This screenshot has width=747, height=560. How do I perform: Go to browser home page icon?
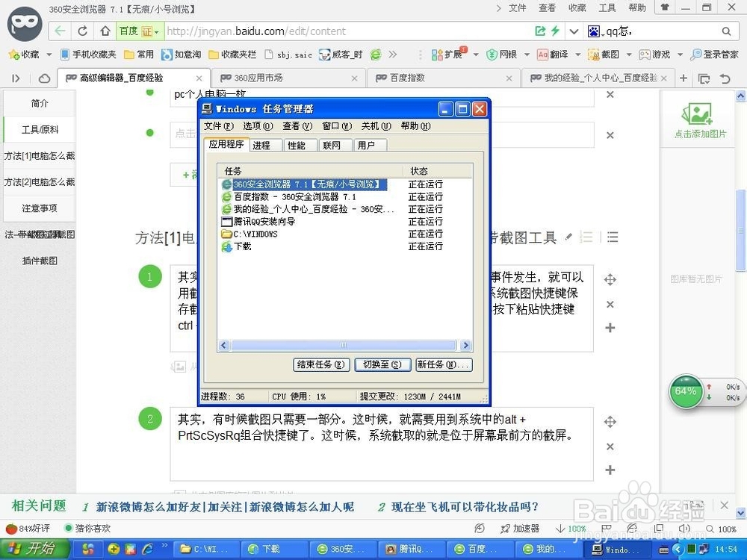105,31
